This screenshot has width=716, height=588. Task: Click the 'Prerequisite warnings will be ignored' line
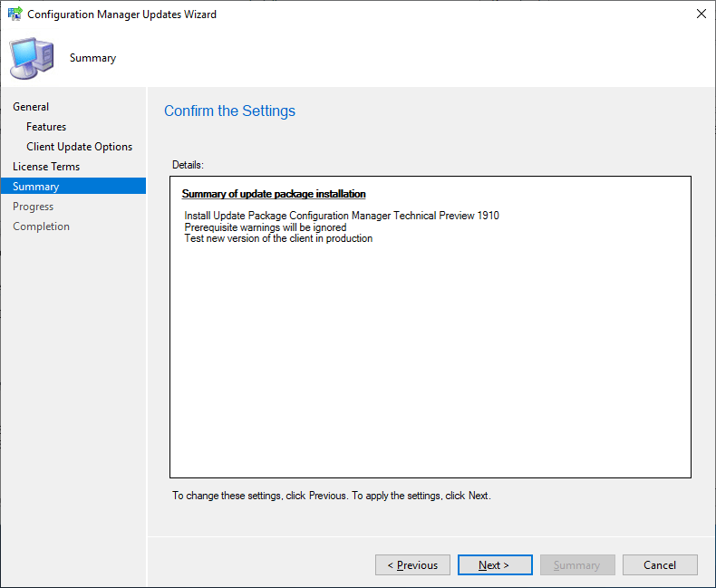pyautogui.click(x=266, y=227)
